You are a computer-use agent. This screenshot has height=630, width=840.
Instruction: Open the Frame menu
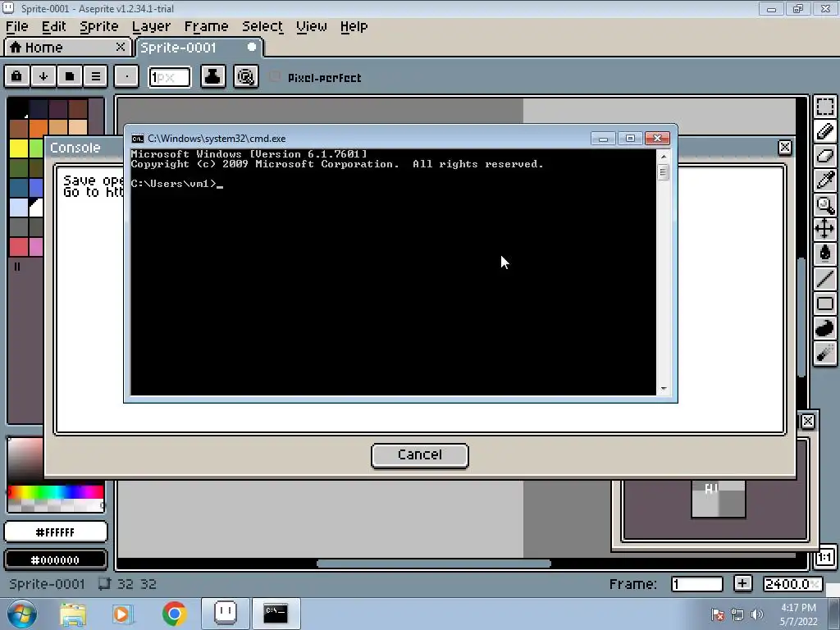pyautogui.click(x=206, y=26)
